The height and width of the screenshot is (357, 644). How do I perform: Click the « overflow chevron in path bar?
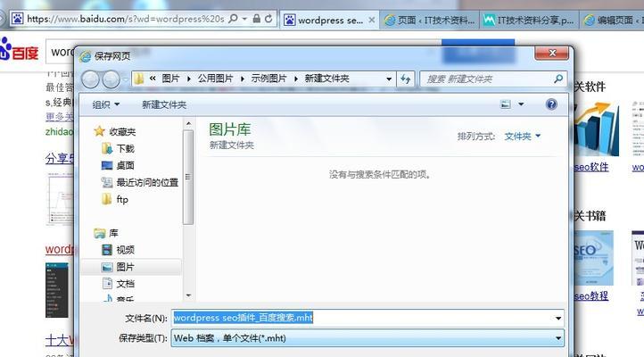153,79
